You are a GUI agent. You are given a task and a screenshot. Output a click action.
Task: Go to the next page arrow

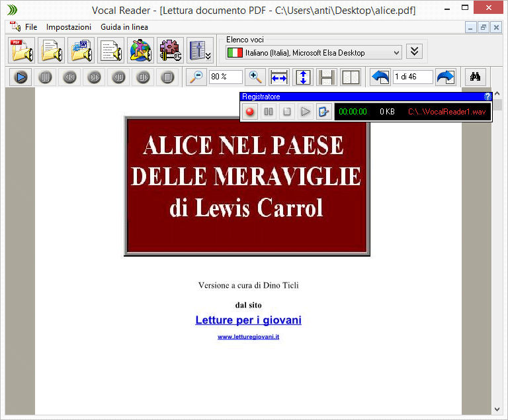446,77
